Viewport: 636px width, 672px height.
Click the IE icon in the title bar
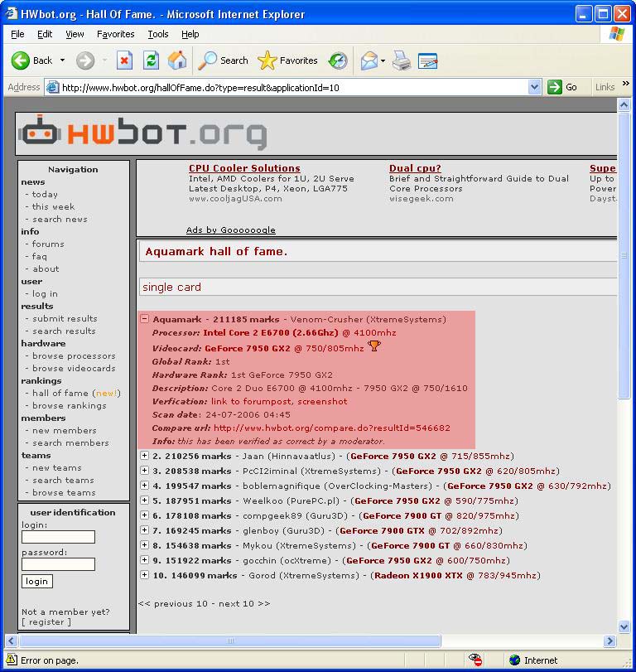coord(11,13)
